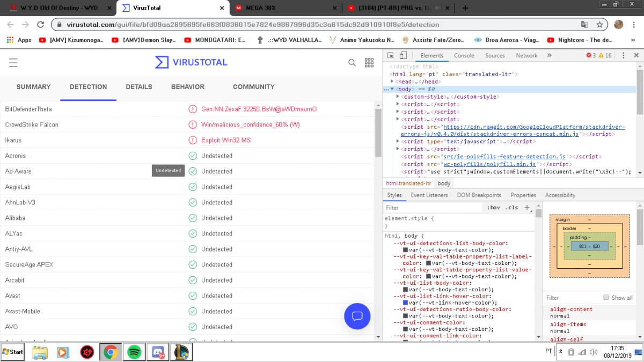
Task: Open the VirusTotal apps grid icon
Action: [x=369, y=63]
